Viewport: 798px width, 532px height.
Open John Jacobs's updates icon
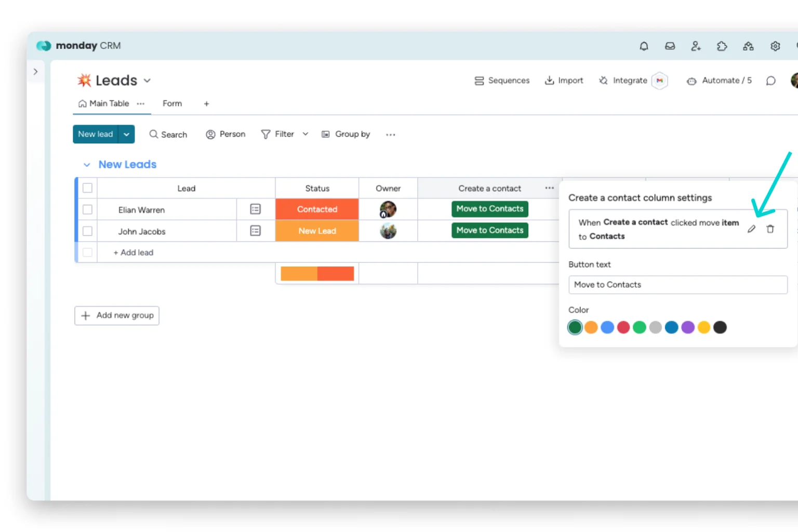pyautogui.click(x=255, y=231)
